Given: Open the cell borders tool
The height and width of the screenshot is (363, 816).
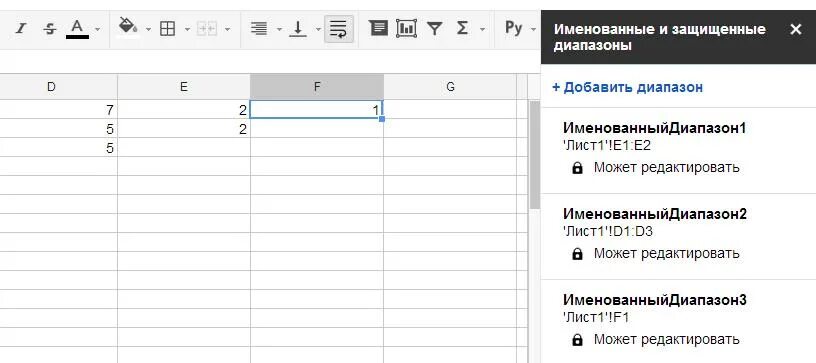Looking at the screenshot, I should (167, 29).
